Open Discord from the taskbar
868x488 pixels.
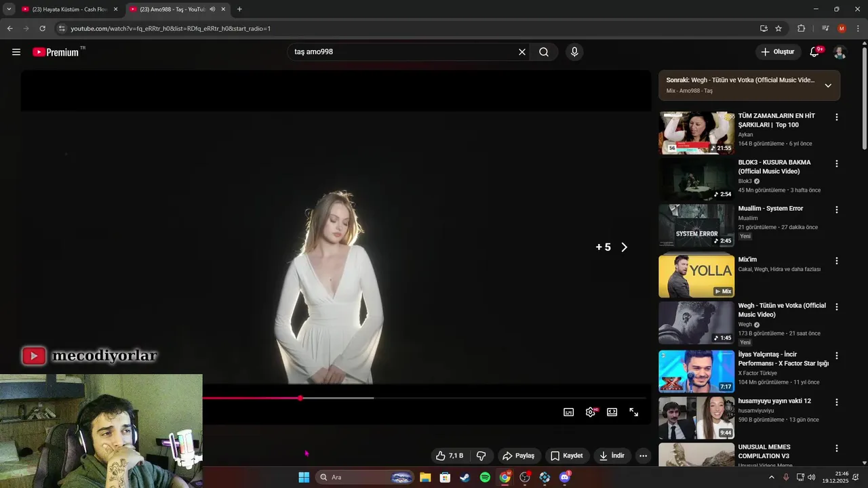[x=565, y=477]
